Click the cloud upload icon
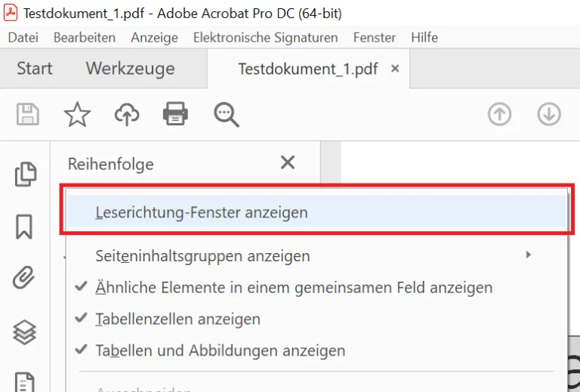Viewport: 580px width, 392px height. (x=127, y=114)
